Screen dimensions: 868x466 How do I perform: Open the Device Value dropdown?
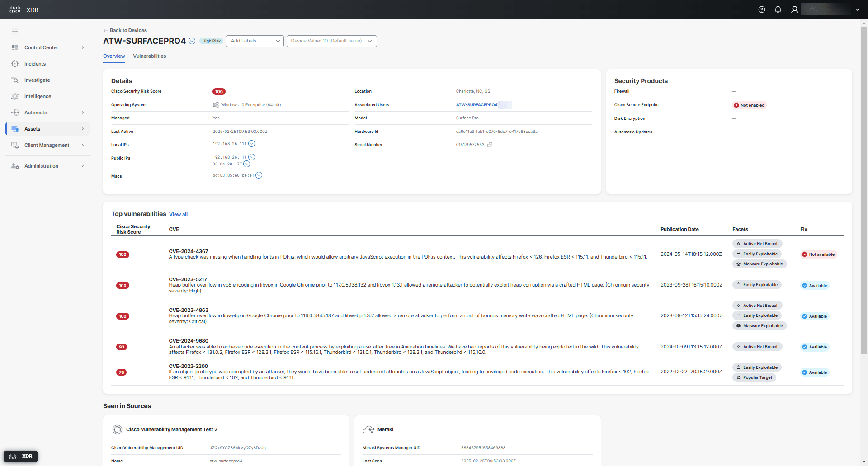pos(332,41)
